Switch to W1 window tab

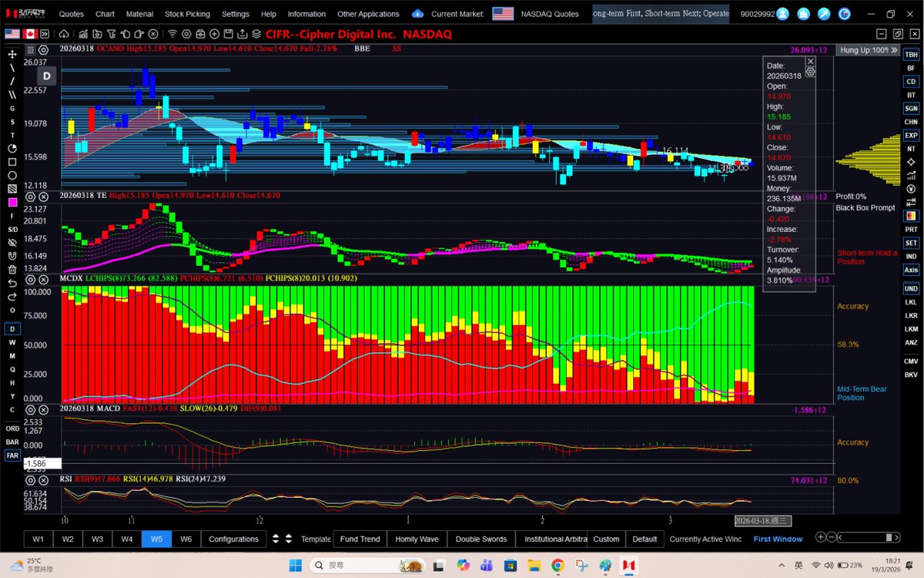38,539
